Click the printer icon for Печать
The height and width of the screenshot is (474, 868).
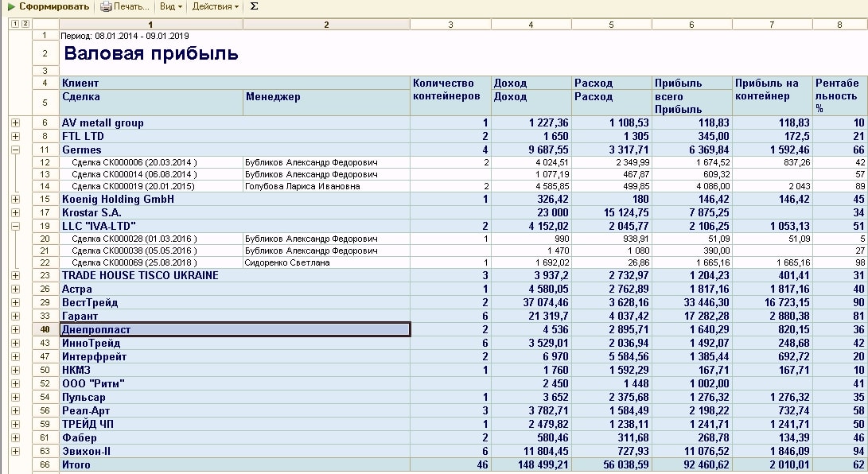(x=106, y=6)
